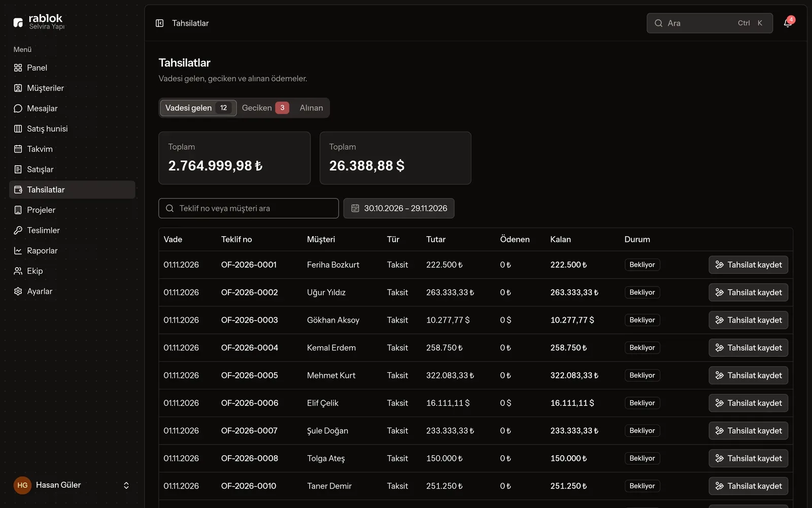Switch to the Alınan tab
Viewport: 812px width, 508px height.
pos(311,108)
